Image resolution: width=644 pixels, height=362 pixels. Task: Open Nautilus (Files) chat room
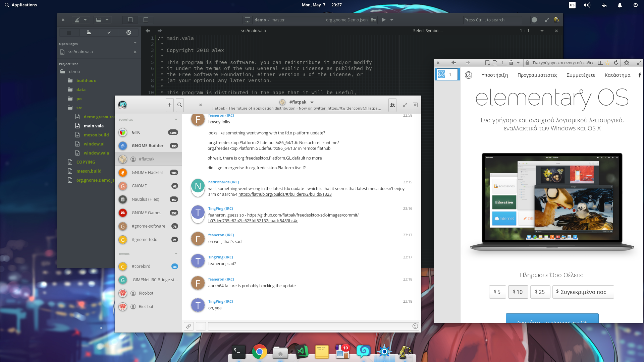point(148,199)
